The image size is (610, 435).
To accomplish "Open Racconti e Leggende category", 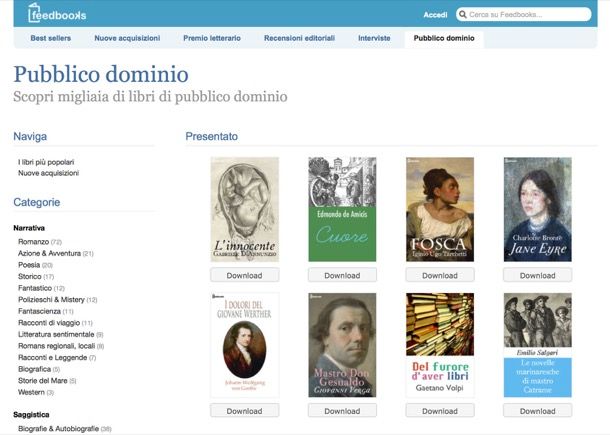I will [x=53, y=357].
